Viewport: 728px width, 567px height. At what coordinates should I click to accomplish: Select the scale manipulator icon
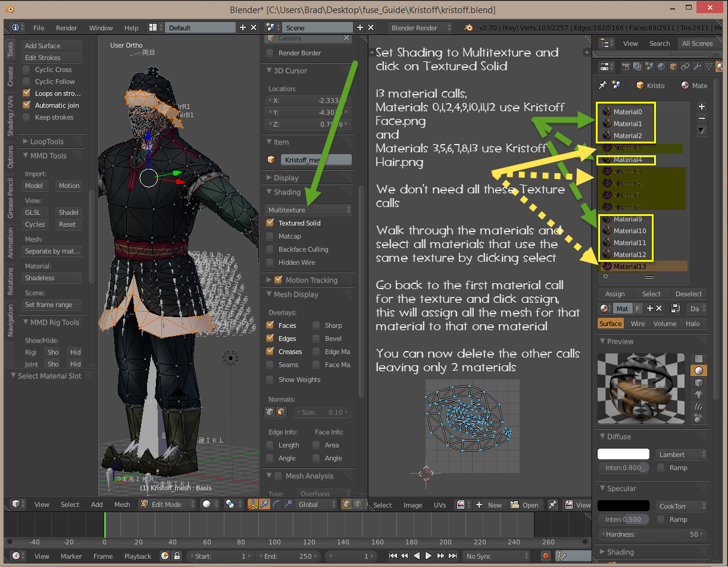[x=288, y=505]
